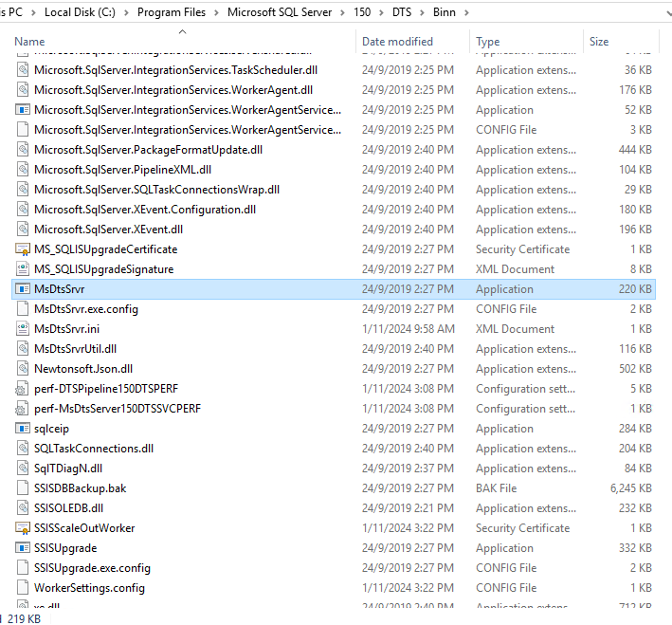Click the SSISDBBackup.bak file icon
The height and width of the screenshot is (625, 672).
point(23,488)
